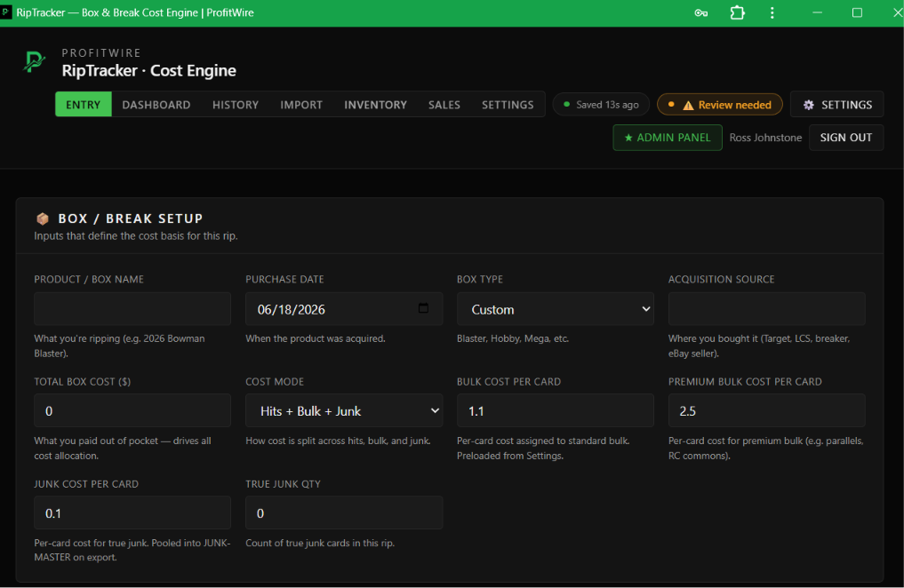904x588 pixels.
Task: Click the Total Box Cost field
Action: point(132,410)
